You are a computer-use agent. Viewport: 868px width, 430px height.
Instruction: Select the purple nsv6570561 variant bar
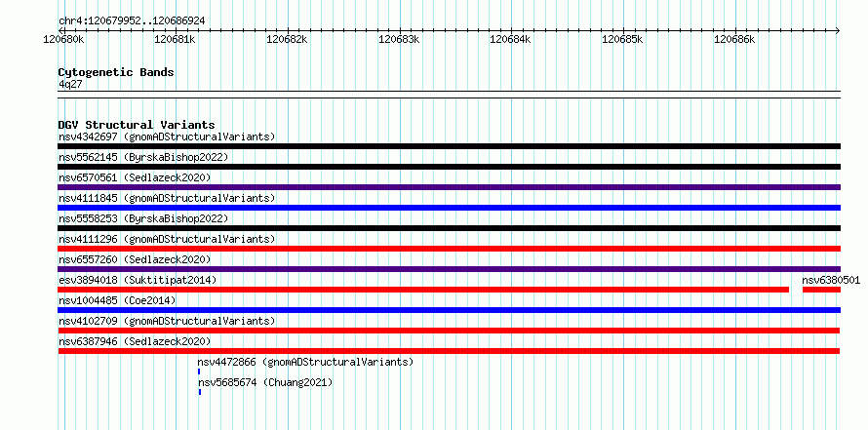click(x=449, y=187)
